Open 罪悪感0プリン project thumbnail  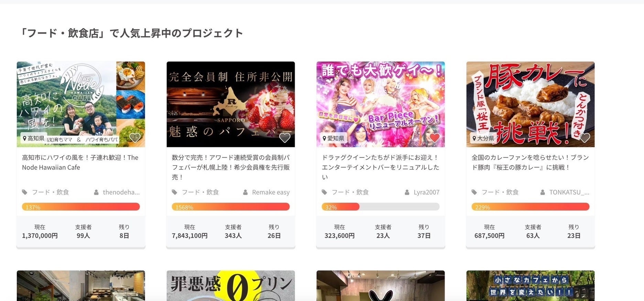(231, 286)
